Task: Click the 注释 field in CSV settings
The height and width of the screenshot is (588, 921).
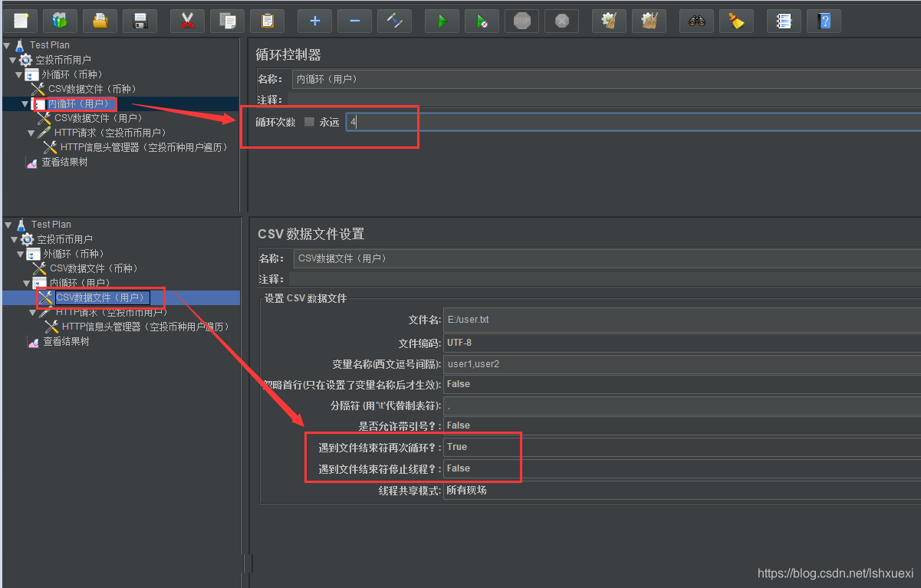Action: tap(604, 279)
